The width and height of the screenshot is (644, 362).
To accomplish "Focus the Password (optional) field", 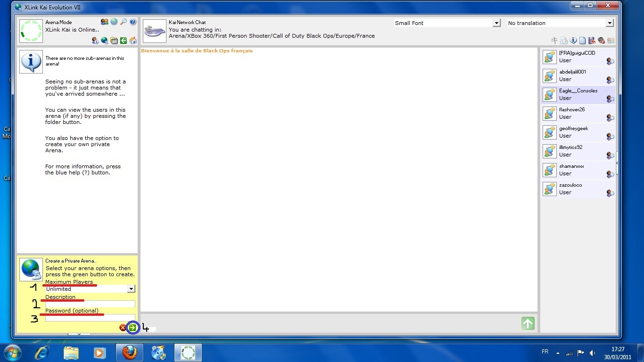I will click(90, 318).
